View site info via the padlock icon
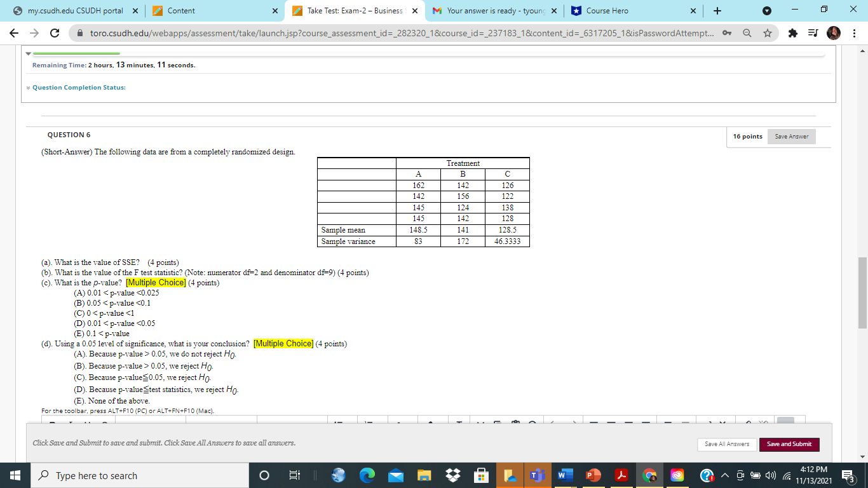This screenshot has width=868, height=488. coord(80,32)
